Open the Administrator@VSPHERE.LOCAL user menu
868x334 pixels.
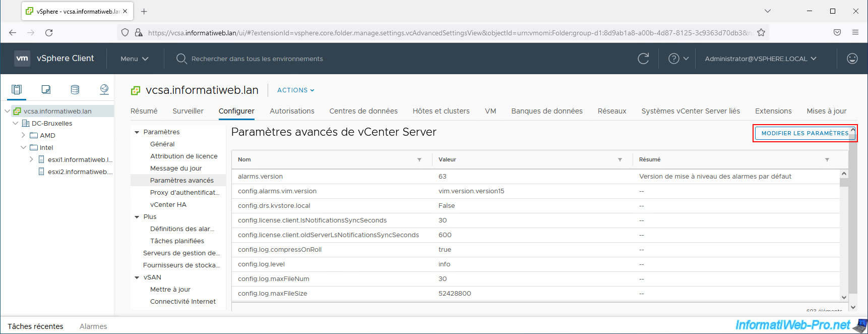pyautogui.click(x=760, y=59)
